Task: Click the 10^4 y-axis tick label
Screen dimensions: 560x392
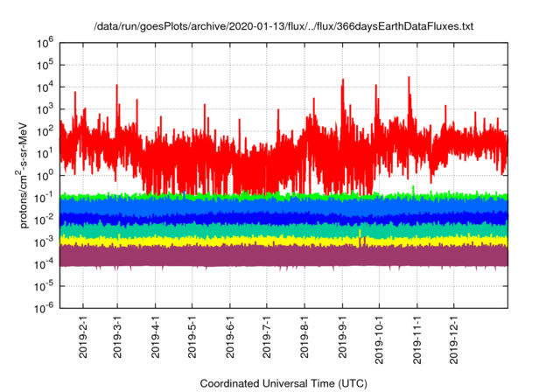Action: [45, 87]
